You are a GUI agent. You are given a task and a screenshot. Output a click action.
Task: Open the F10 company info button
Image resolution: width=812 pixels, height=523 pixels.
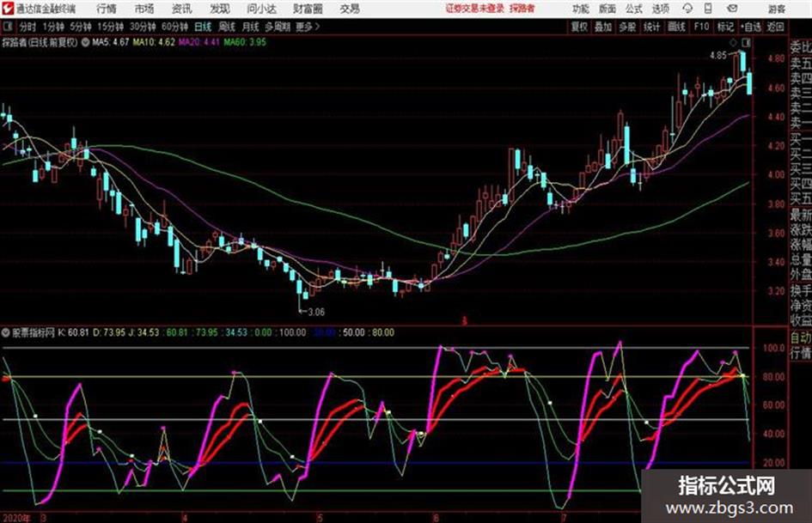coord(701,27)
